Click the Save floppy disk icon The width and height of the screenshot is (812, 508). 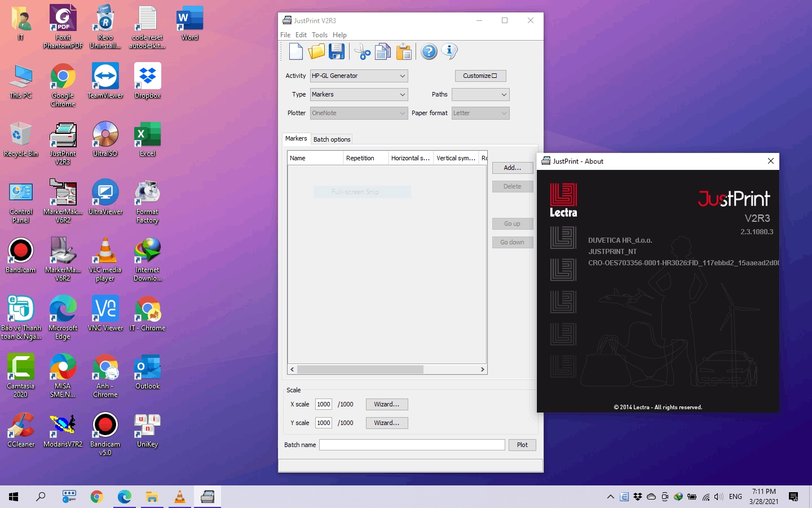click(x=337, y=52)
